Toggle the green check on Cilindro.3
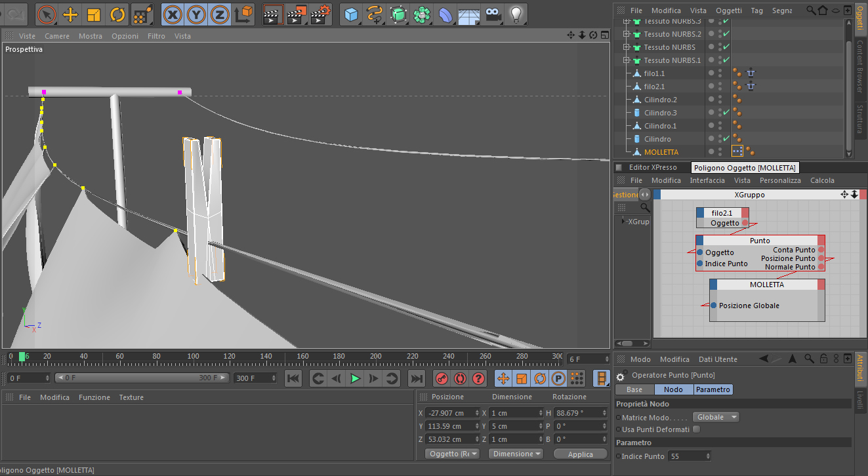The image size is (868, 476). coord(726,112)
